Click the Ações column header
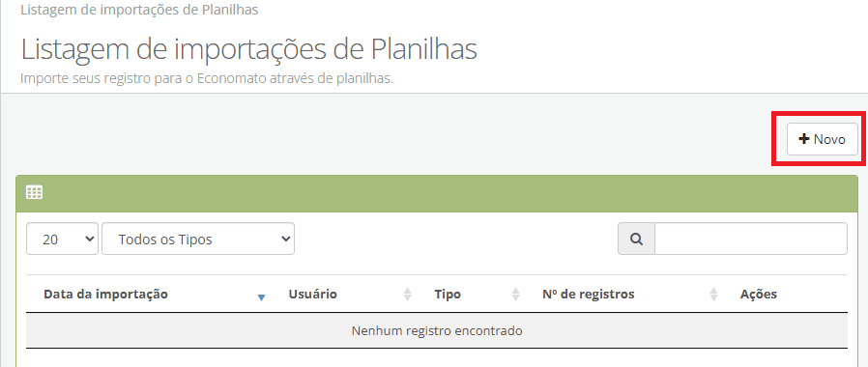This screenshot has width=868, height=367. 759,294
